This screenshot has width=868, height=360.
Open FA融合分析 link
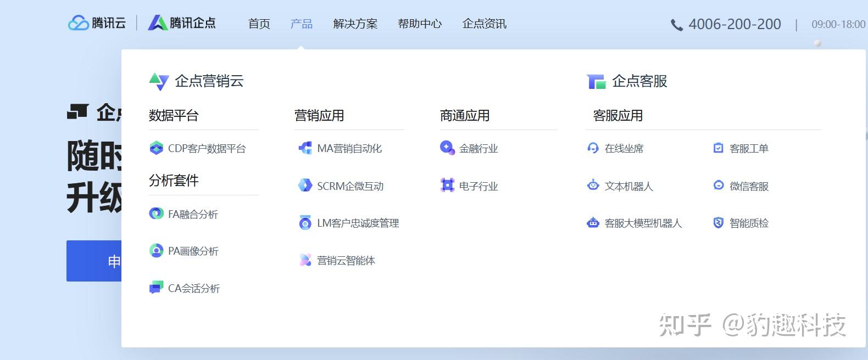click(193, 214)
